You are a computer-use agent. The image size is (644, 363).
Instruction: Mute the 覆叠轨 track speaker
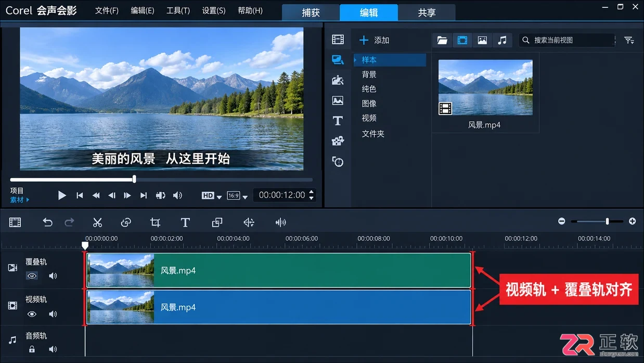pos(53,276)
